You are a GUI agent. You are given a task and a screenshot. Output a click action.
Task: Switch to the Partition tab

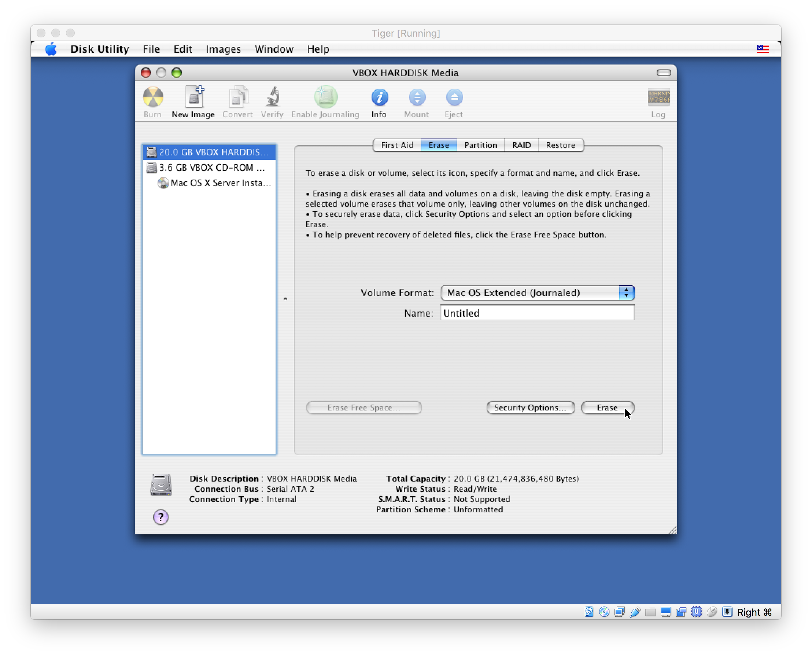tap(481, 145)
